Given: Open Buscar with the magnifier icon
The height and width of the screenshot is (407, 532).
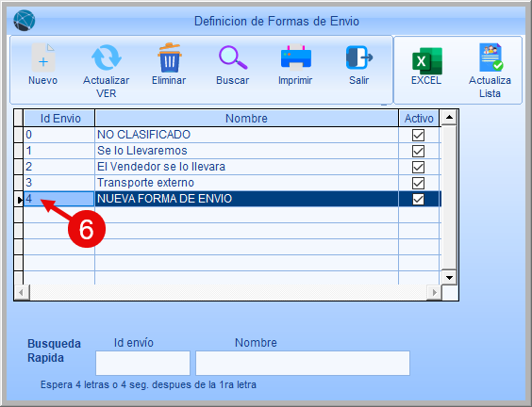Looking at the screenshot, I should pos(233,57).
